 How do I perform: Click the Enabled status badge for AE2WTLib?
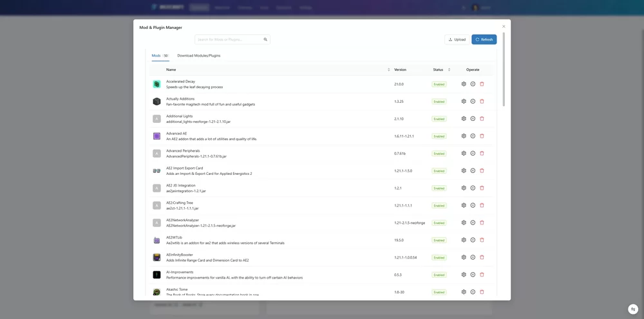439,241
